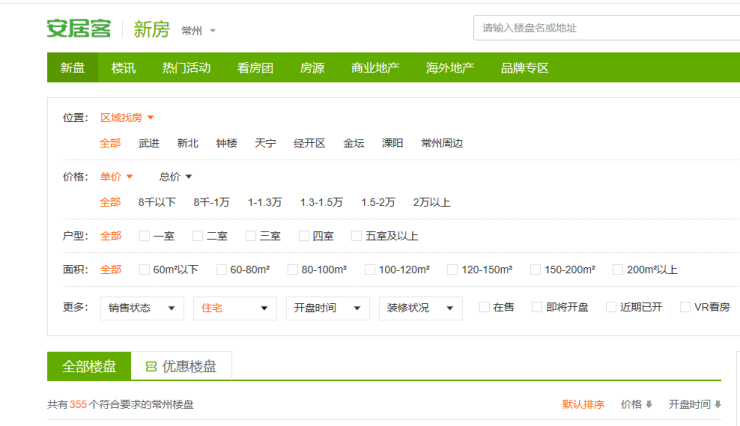Viewport: 740px width, 426px height.
Task: Select the 武进 district link
Action: (x=149, y=143)
